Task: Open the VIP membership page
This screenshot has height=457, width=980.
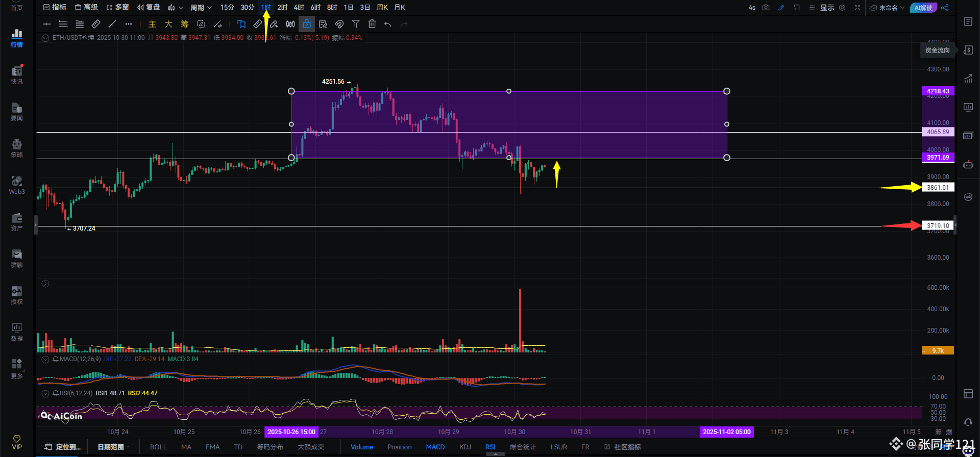Action: 17,442
